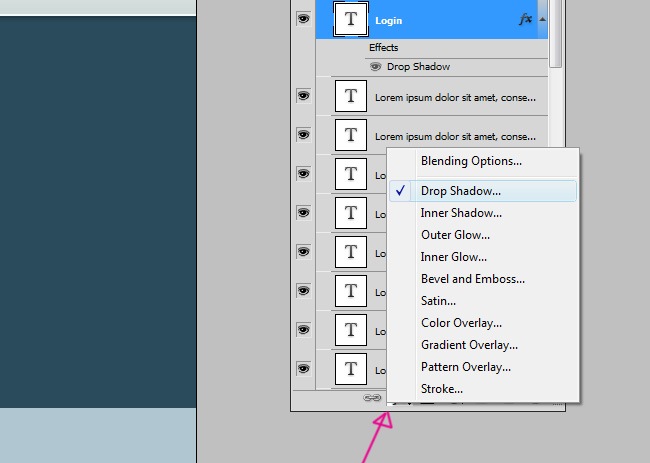Hide the Login text layer
This screenshot has height=463, width=650.
pyautogui.click(x=303, y=19)
